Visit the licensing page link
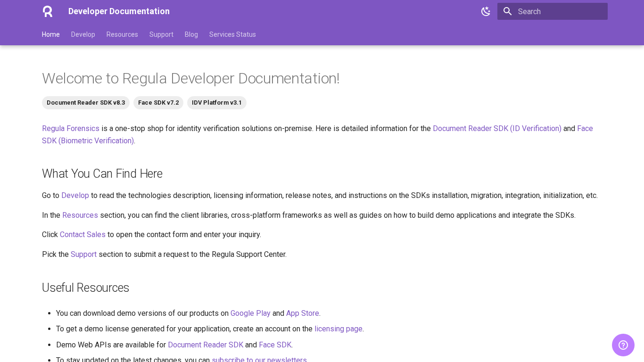Viewport: 644px width, 362px height. (338, 329)
